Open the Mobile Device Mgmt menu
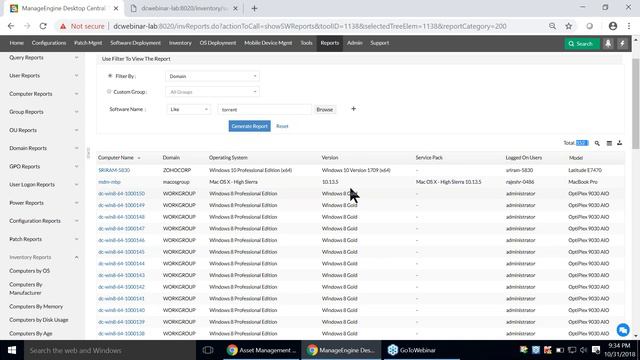The height and width of the screenshot is (360, 640). coord(268,43)
